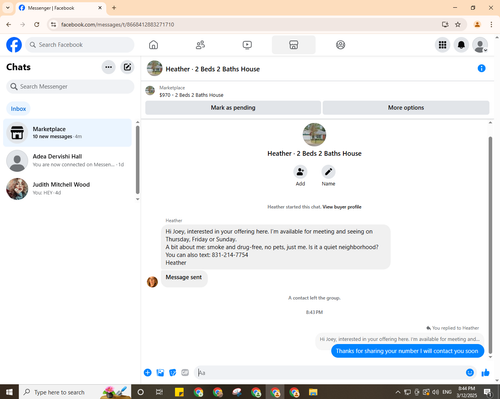
Task: Send a thumbs up like
Action: coord(486,373)
